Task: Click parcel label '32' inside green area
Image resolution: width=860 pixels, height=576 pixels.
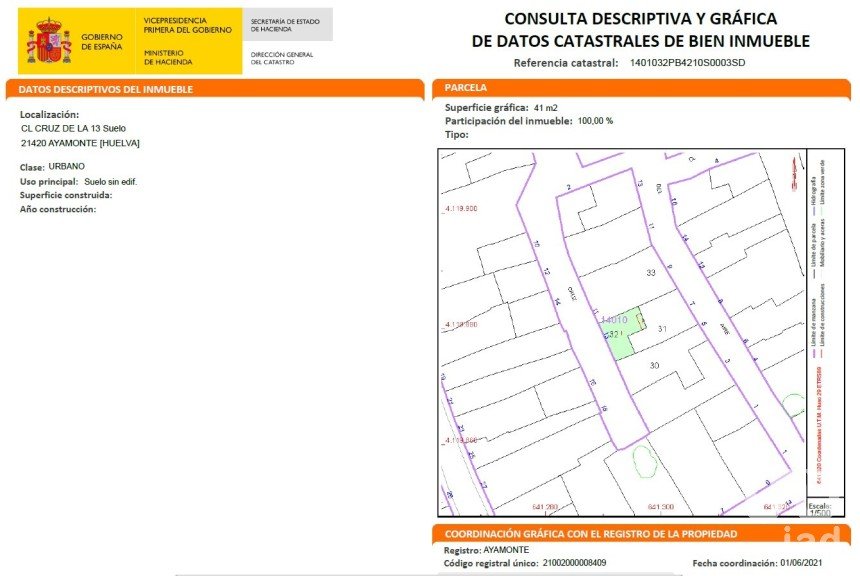Action: [614, 334]
